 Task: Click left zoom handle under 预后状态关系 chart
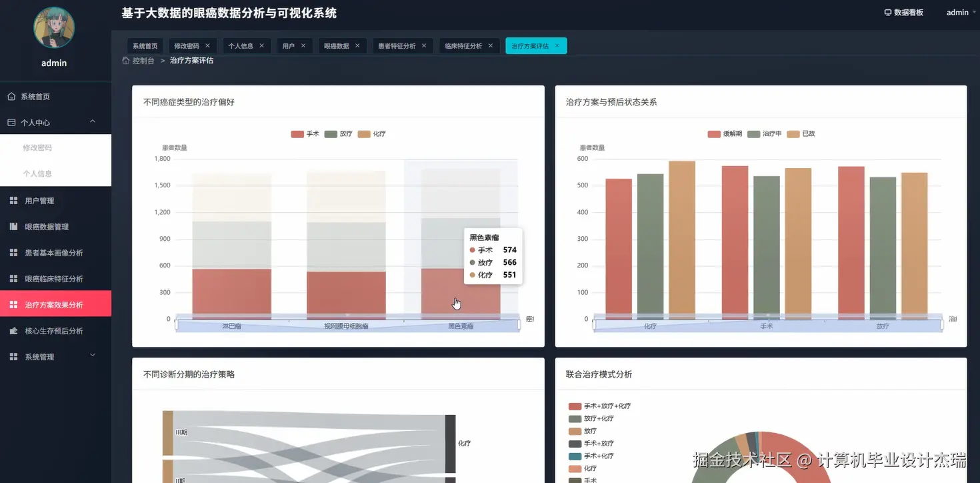(594, 325)
